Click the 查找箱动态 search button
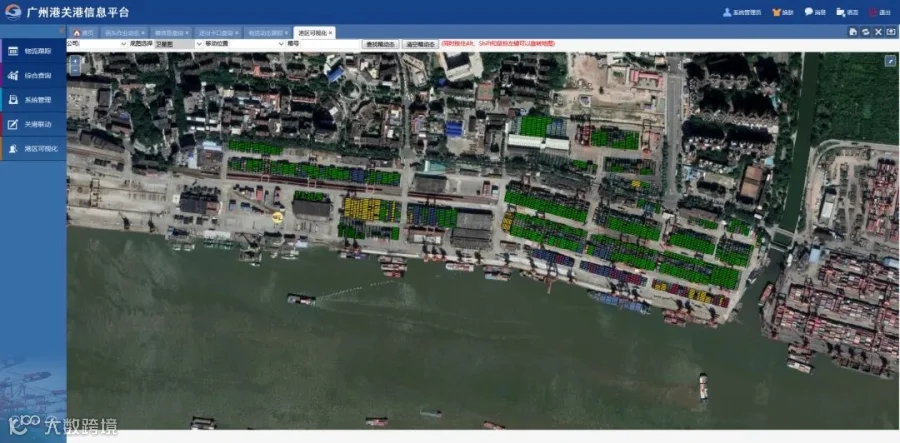 (381, 44)
